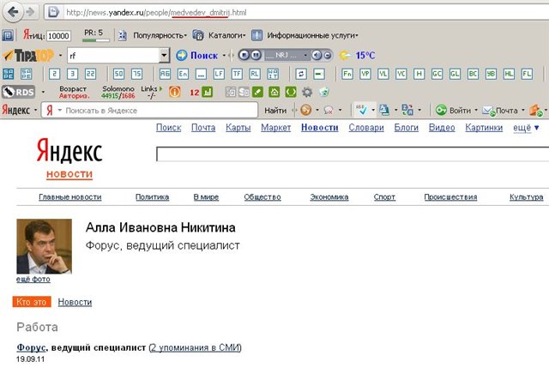Toggle the radio player volume speaker icon
Image resolution: width=549 pixels, height=392 pixels.
tap(317, 55)
